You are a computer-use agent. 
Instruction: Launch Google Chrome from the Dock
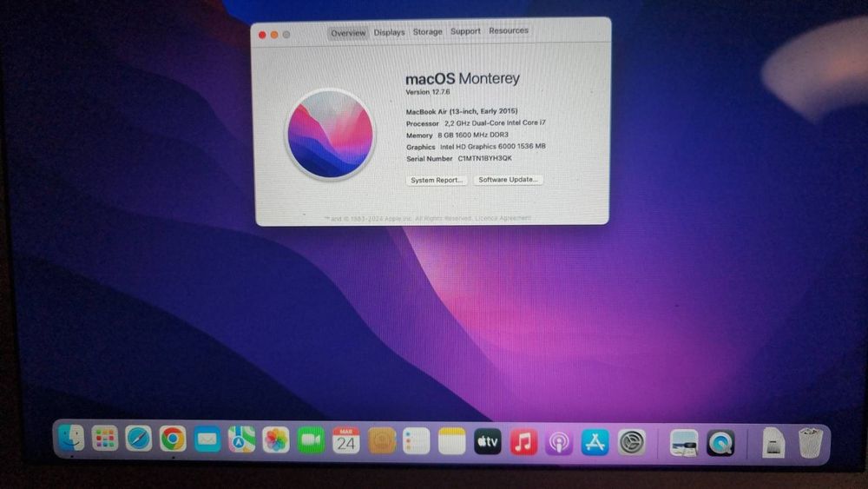coord(173,439)
